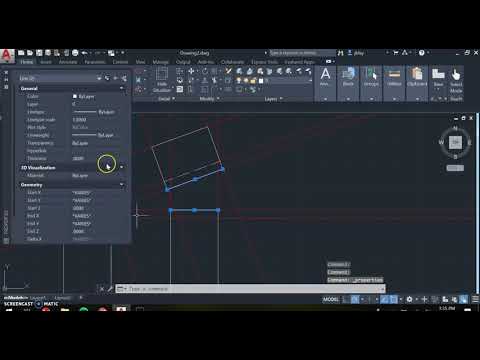Switch to the Parametric ribbon tab
This screenshot has width=480, height=360.
[x=95, y=62]
